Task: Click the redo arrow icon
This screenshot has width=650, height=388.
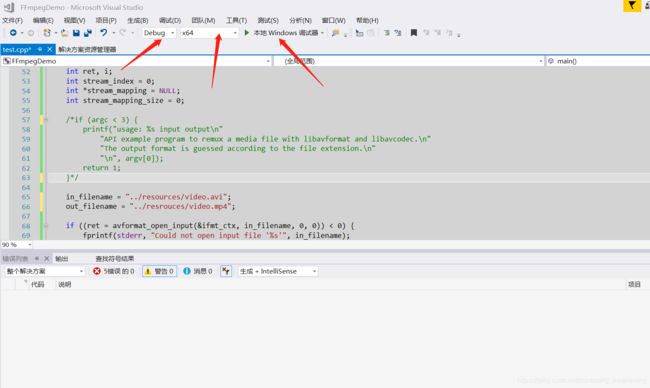Action: coord(123,32)
